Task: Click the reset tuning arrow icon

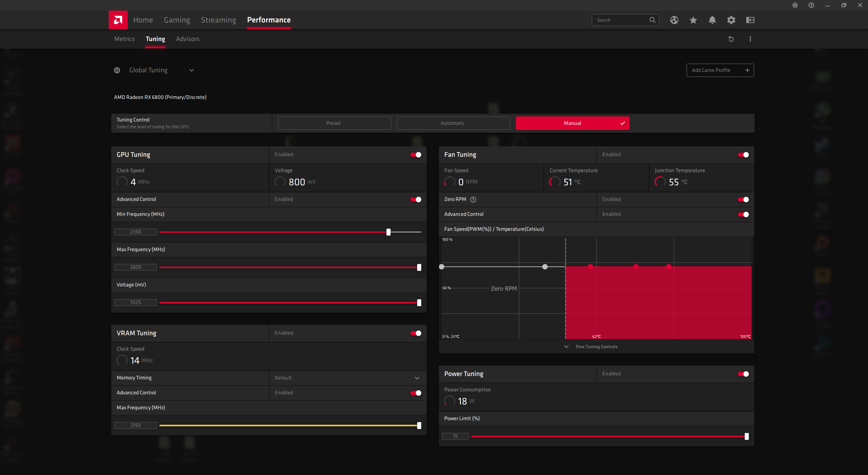Action: click(731, 39)
